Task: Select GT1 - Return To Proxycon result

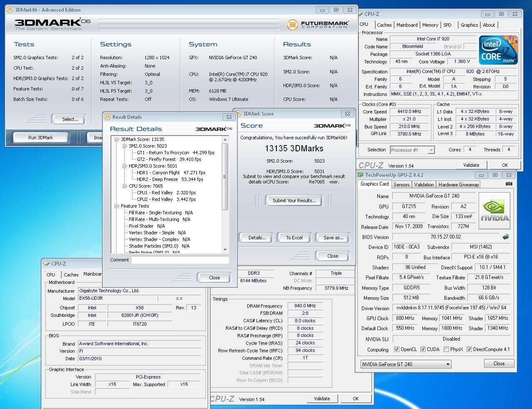Action: click(176, 153)
